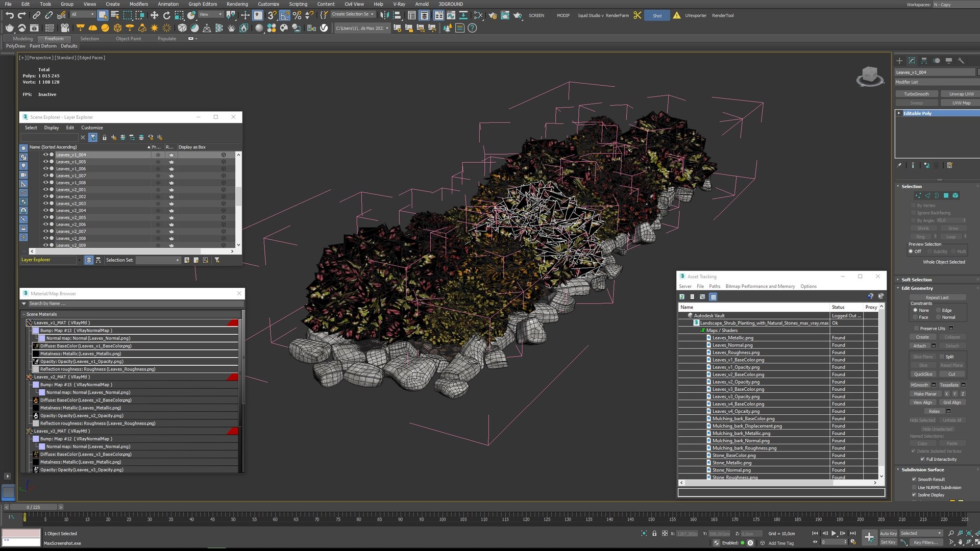
Task: Toggle visibility eye for Leaves_v1_005 layer row
Action: (45, 162)
